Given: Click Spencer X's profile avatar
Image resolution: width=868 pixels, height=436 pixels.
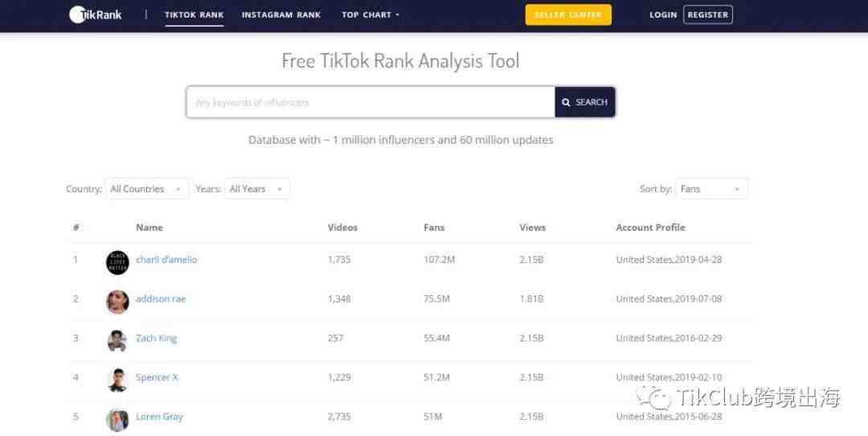Looking at the screenshot, I should click(x=117, y=380).
